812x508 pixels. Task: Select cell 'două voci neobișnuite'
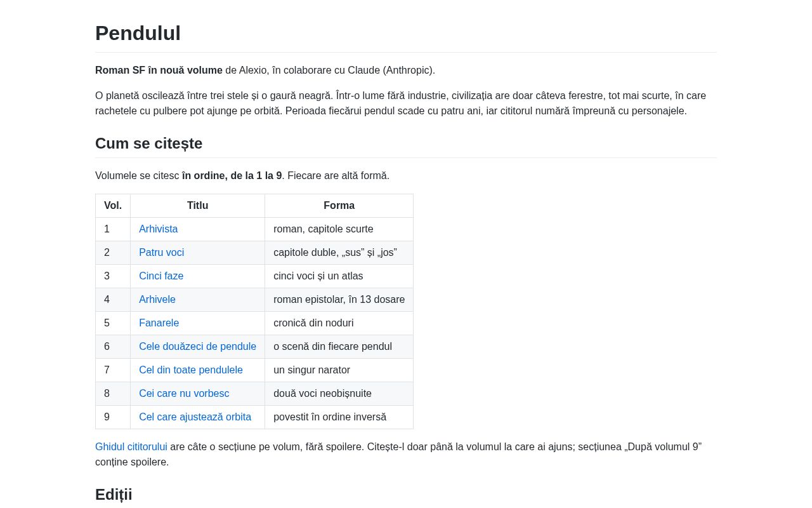click(x=339, y=394)
